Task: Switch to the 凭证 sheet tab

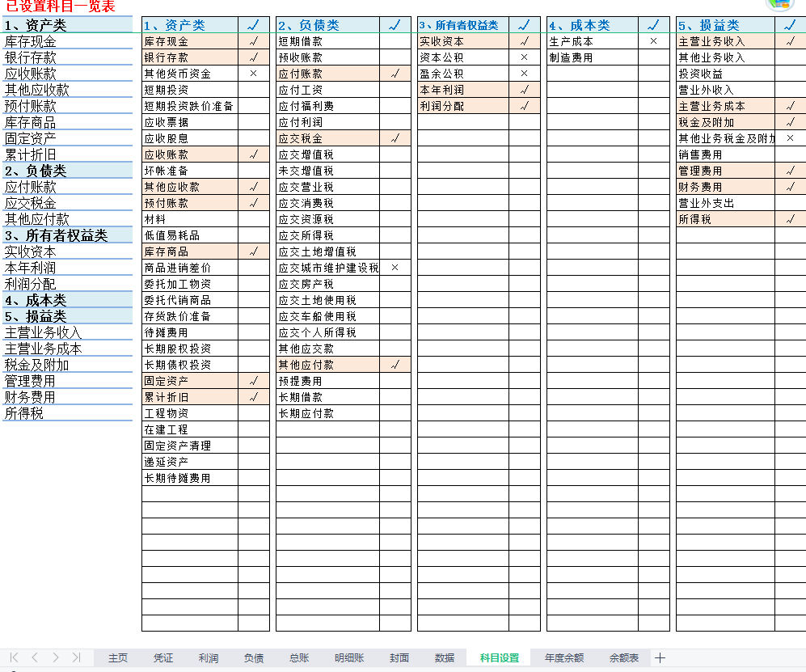Action: (163, 658)
